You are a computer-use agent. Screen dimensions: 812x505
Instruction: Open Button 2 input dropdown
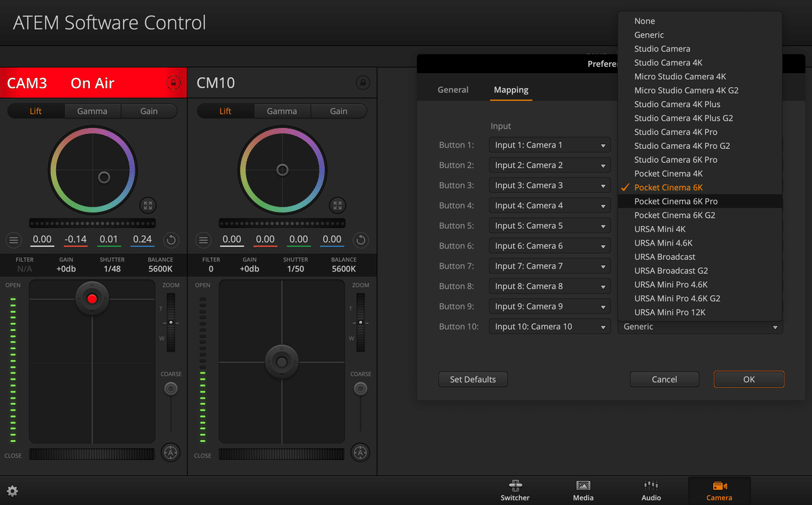pos(550,165)
